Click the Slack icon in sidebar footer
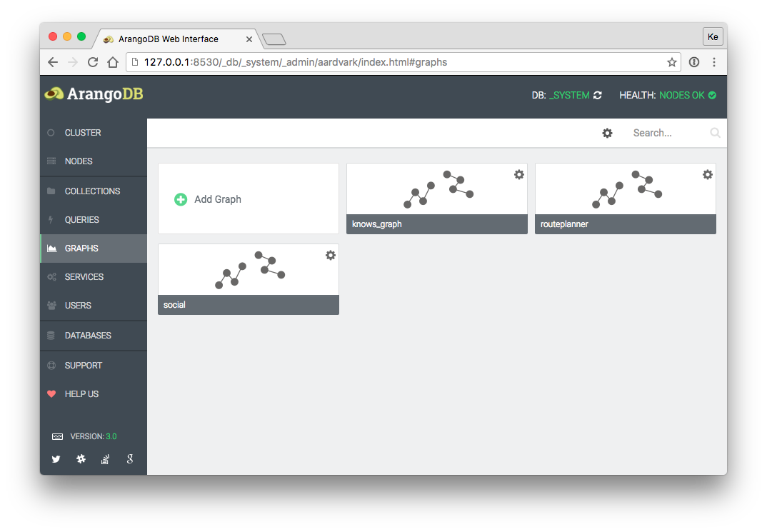The image size is (767, 532). (81, 459)
